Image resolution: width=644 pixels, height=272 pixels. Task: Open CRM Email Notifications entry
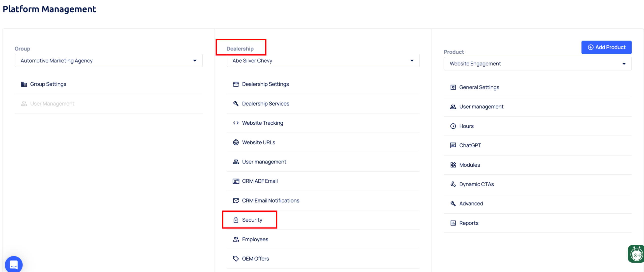coord(270,201)
